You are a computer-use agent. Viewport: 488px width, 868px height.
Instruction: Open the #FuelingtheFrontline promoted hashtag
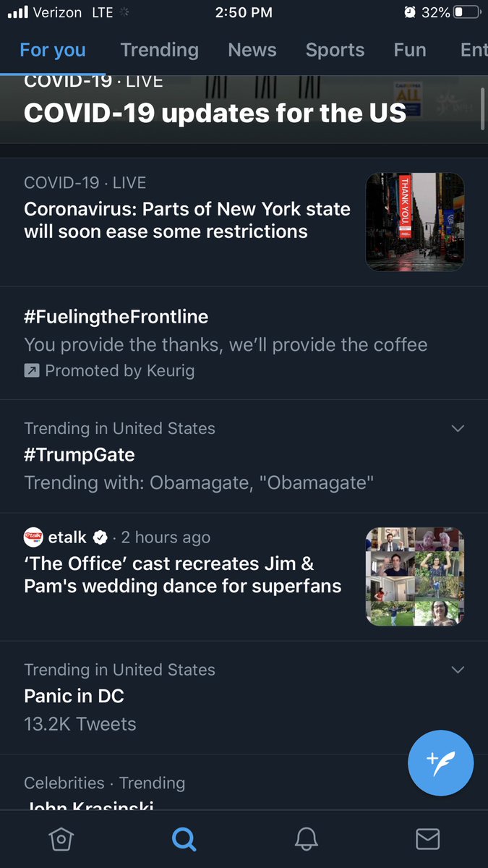click(116, 317)
